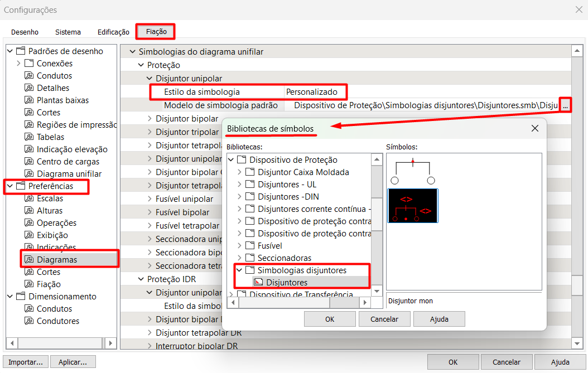Select the Condutores item under Dimensionamento

pos(58,321)
